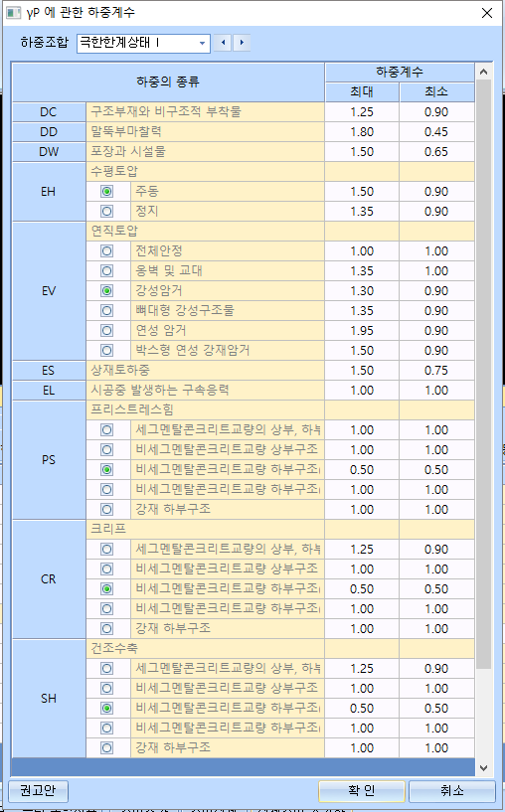505x812 pixels.
Task: Select 비세그멘탈 상부구조 radio under 건조수축
Action: click(107, 688)
